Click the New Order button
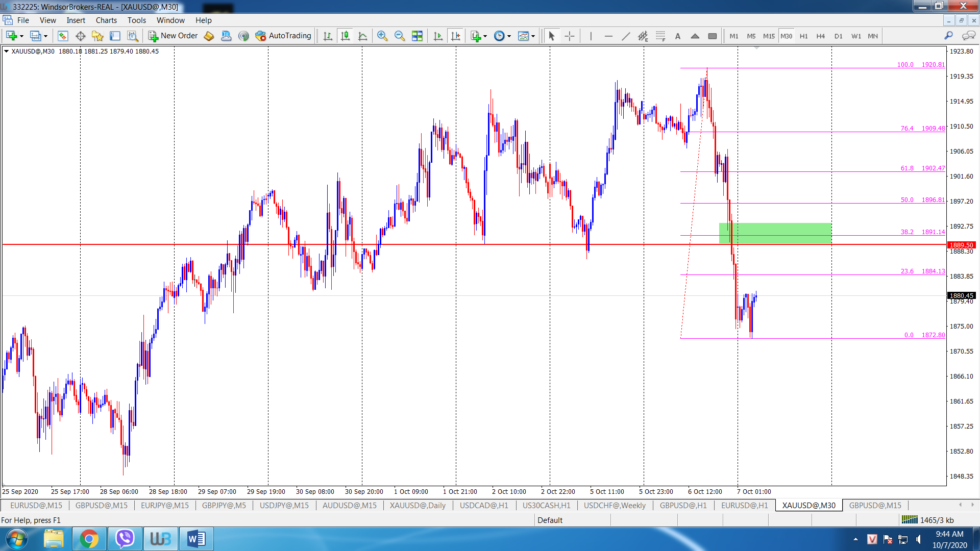The width and height of the screenshot is (980, 551). [x=173, y=36]
